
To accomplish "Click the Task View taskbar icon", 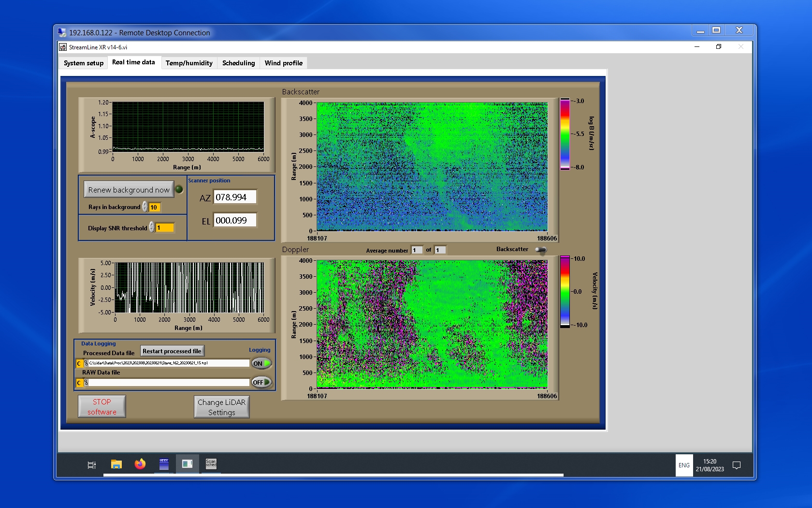I will [x=91, y=465].
